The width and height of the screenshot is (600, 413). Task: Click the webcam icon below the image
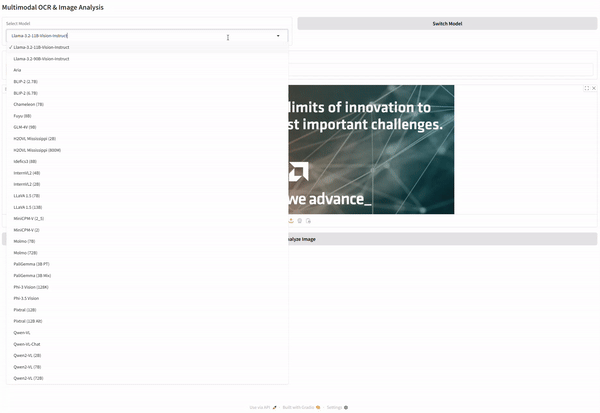coord(300,220)
